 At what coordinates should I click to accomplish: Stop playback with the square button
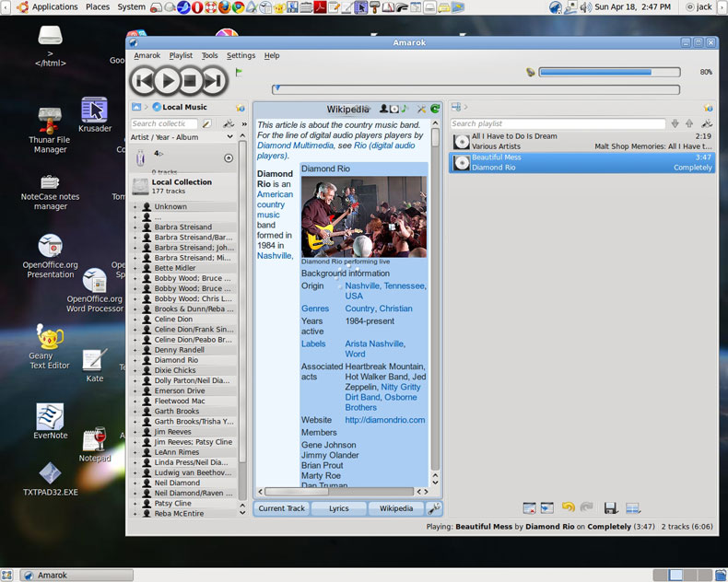(x=190, y=81)
